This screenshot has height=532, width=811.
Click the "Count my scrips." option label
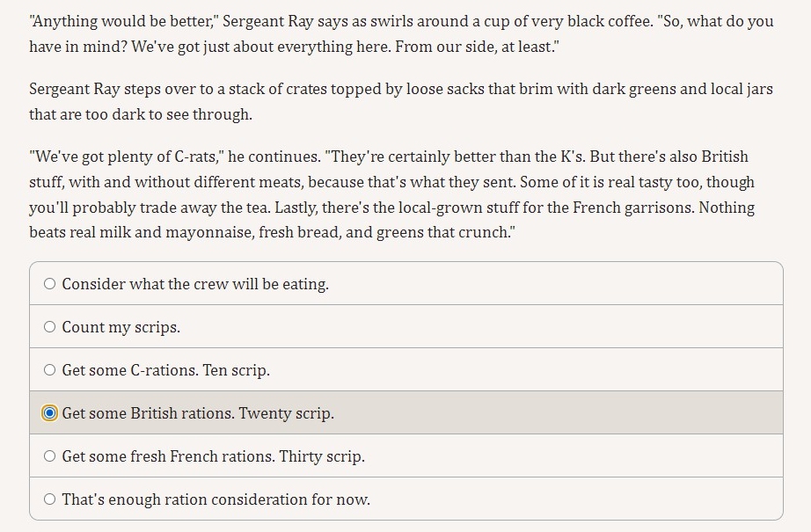coord(121,327)
